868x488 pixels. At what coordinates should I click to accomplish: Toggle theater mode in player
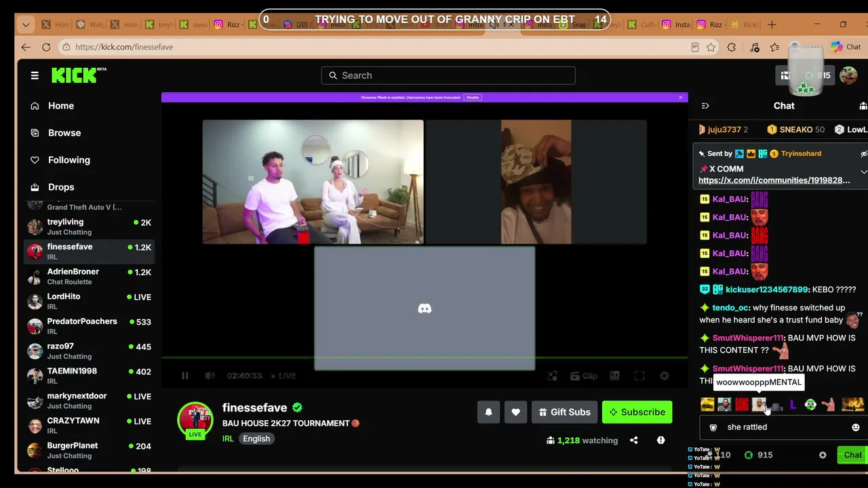(x=614, y=375)
